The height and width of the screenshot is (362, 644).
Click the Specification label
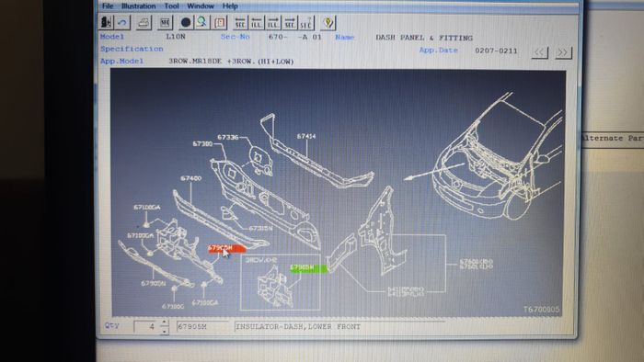[132, 49]
